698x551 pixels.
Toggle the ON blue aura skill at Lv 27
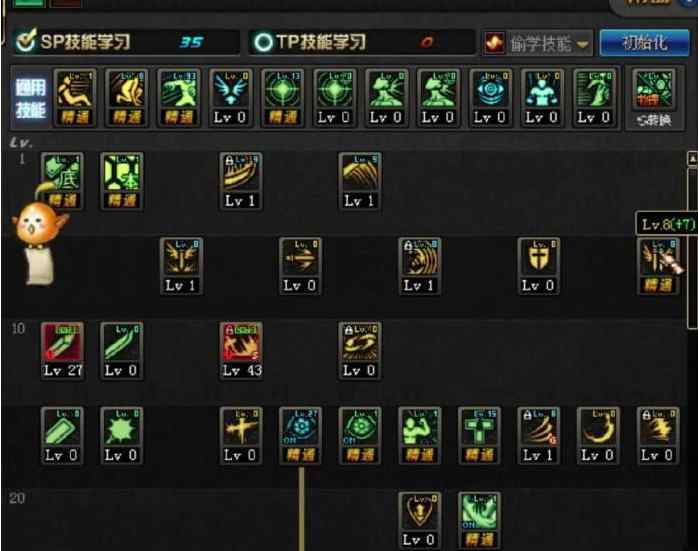(x=300, y=435)
